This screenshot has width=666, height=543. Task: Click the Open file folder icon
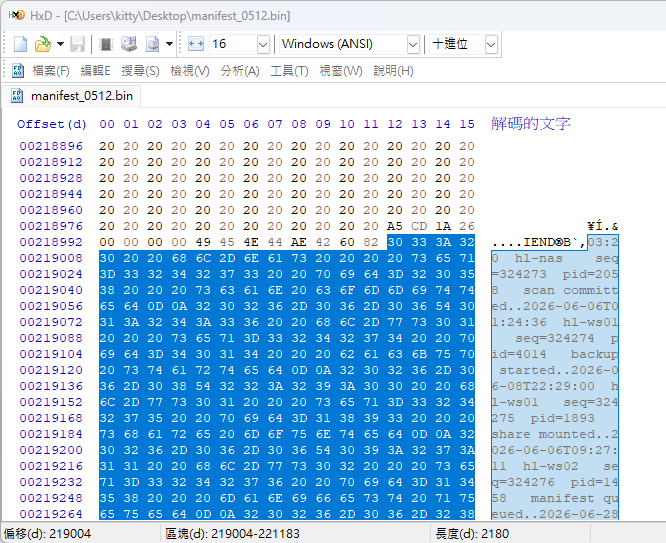click(x=42, y=44)
